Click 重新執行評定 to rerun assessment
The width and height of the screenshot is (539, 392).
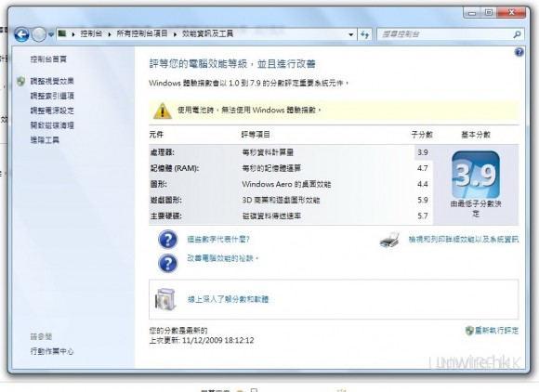click(496, 331)
